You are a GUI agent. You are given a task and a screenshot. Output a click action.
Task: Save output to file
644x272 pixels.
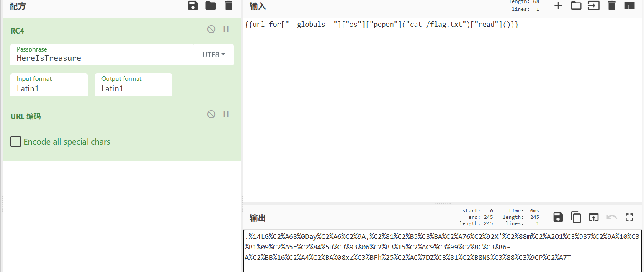point(558,217)
